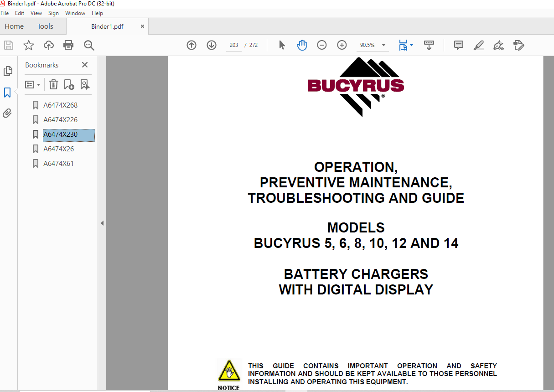This screenshot has height=392, width=554.
Task: Click the Save file icon
Action: point(9,45)
